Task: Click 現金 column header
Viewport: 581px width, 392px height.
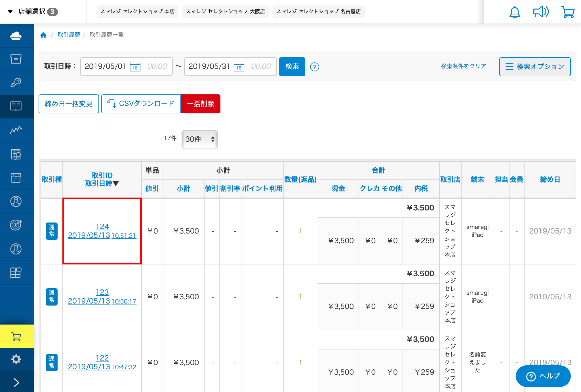Action: click(338, 188)
